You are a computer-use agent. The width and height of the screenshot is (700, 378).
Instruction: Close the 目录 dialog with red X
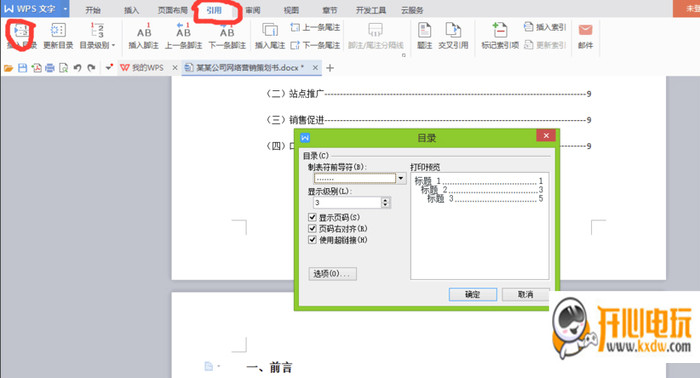(546, 136)
